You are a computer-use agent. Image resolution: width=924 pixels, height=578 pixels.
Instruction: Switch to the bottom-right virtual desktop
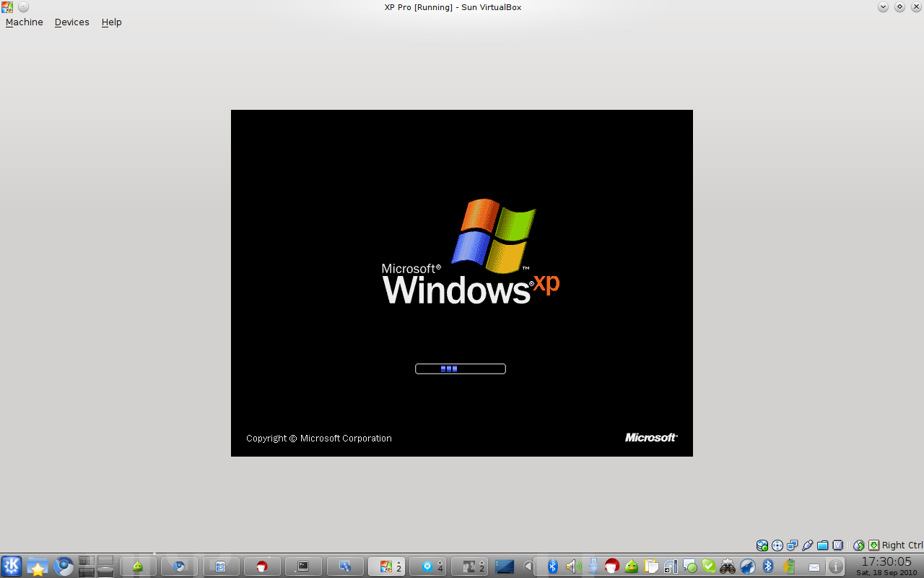coord(105,571)
